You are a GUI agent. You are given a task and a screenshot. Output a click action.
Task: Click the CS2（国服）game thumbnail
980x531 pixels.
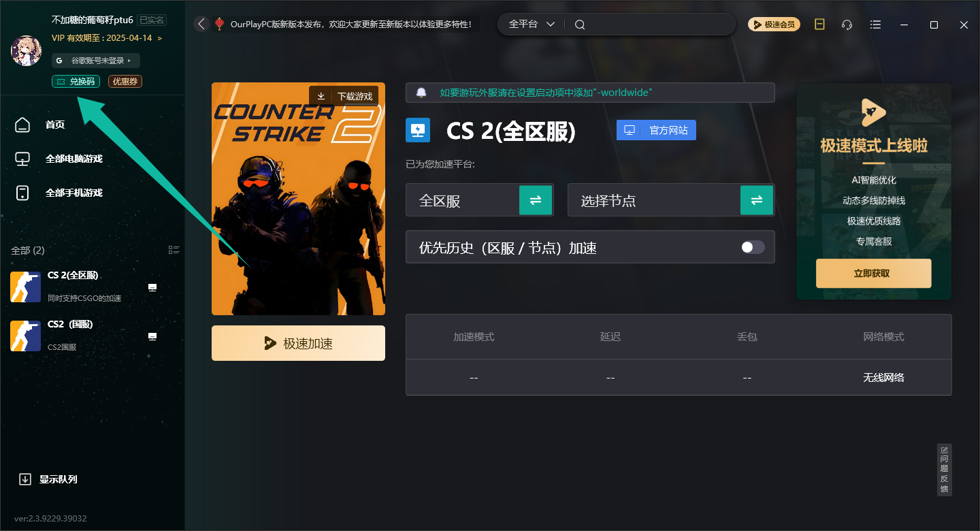click(25, 336)
